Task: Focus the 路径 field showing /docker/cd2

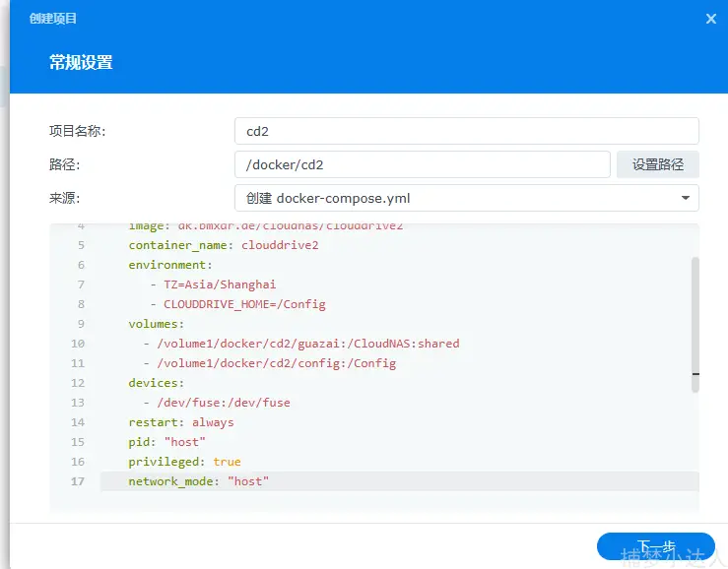Action: (422, 164)
